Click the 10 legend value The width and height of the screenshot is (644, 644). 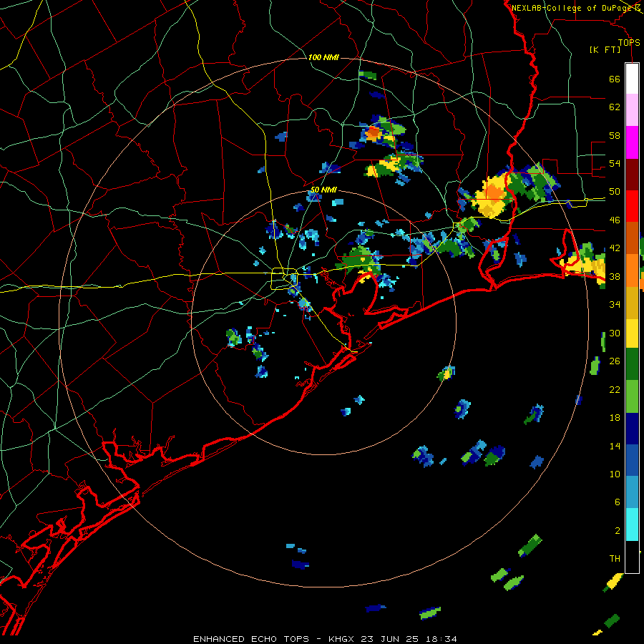click(x=615, y=474)
